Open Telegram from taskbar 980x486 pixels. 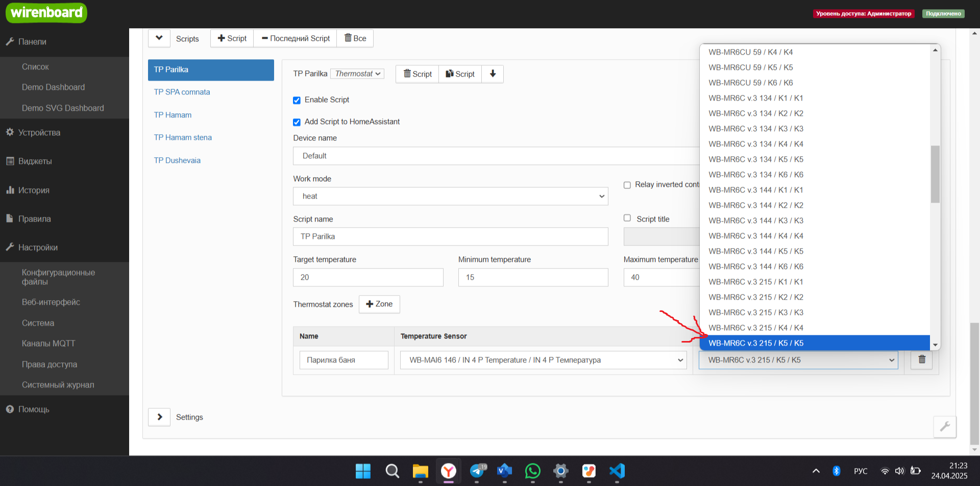477,471
